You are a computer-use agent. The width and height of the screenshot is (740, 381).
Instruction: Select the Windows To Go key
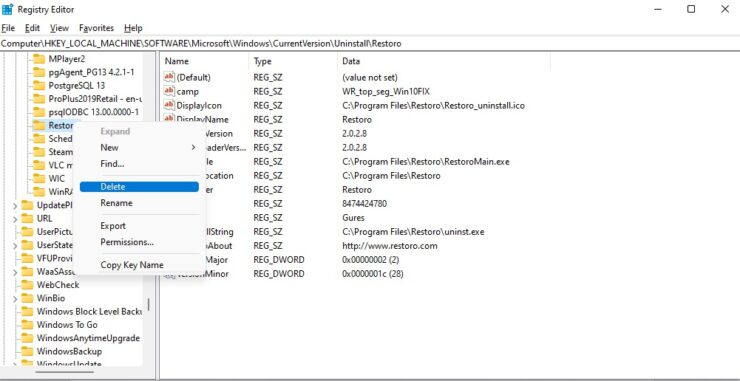[67, 325]
